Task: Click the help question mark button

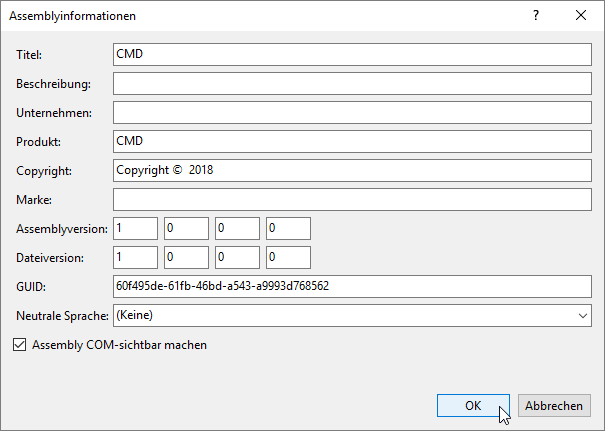Action: (x=536, y=16)
